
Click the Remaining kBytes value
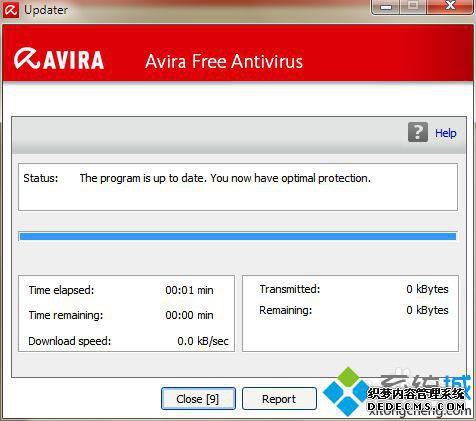point(427,310)
